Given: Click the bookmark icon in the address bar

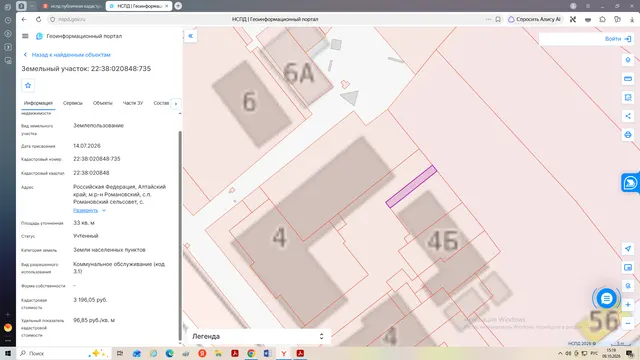Looking at the screenshot, I should pos(498,19).
